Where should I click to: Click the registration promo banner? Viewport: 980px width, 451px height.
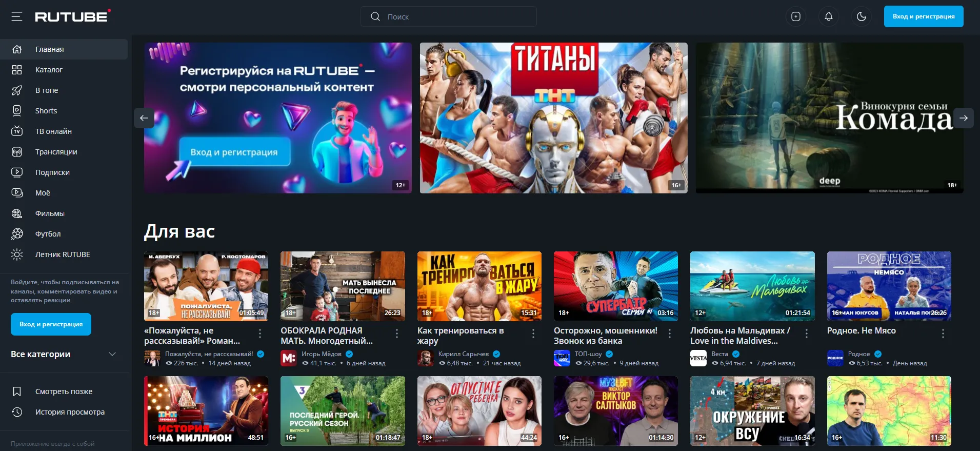click(x=278, y=118)
